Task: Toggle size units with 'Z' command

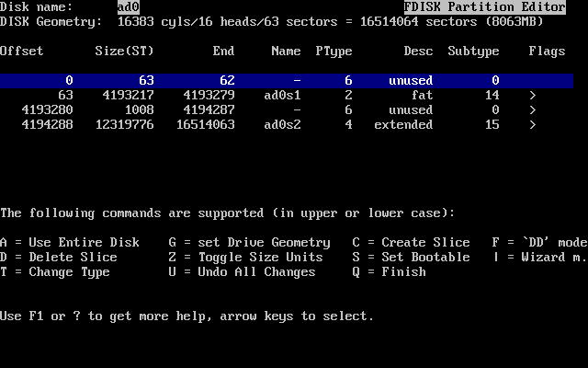Action: coord(245,258)
